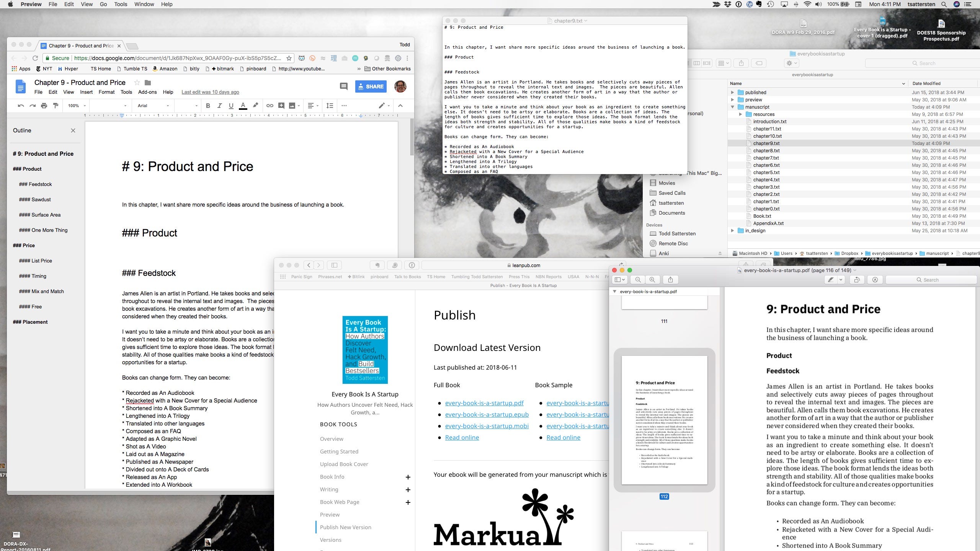Image resolution: width=980 pixels, height=551 pixels.
Task: Zoom out in the Preview PDF
Action: [638, 280]
